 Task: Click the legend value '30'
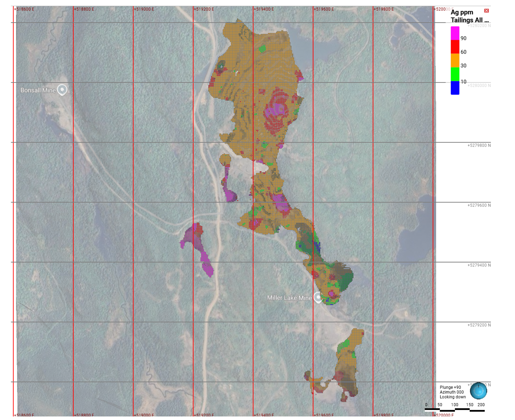pyautogui.click(x=463, y=66)
